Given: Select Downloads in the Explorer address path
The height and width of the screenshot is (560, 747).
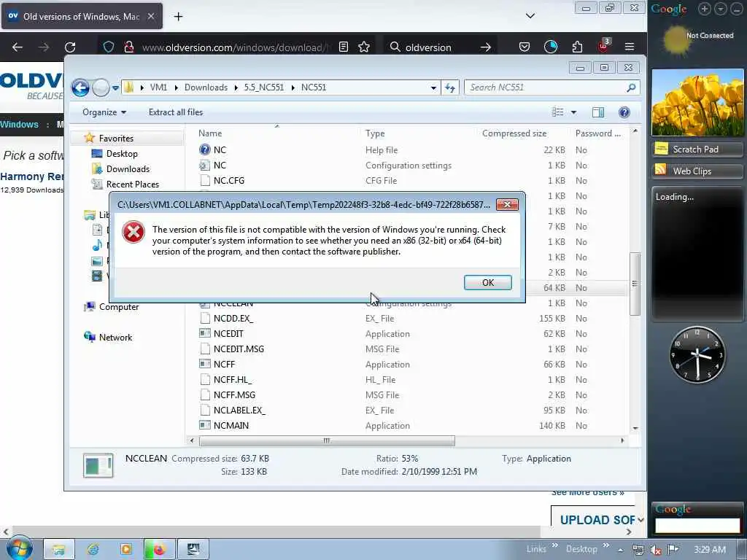Looking at the screenshot, I should coord(206,87).
